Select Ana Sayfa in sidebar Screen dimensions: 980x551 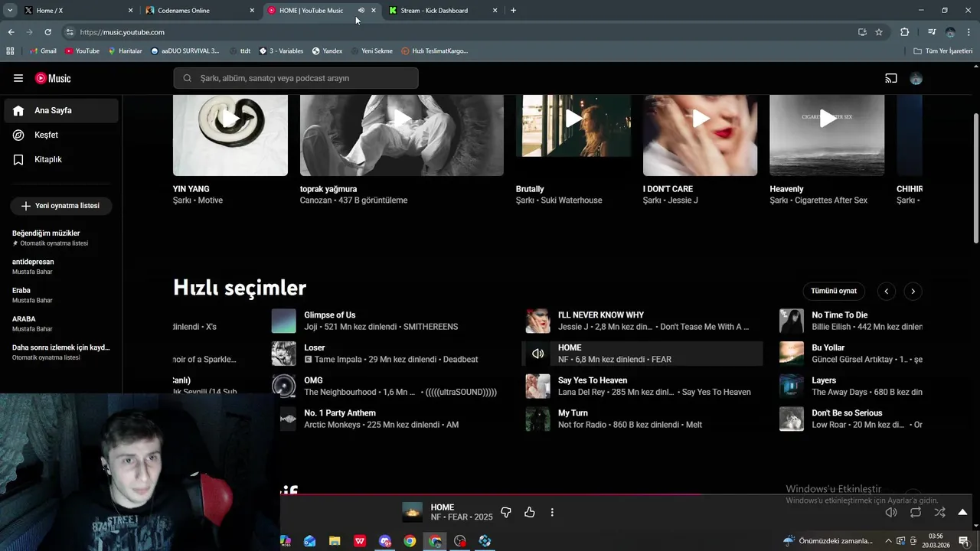(x=61, y=110)
